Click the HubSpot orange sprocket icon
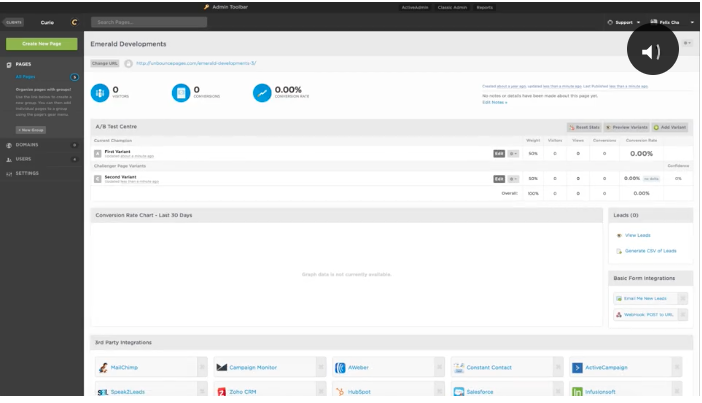702x403 pixels. coord(340,392)
